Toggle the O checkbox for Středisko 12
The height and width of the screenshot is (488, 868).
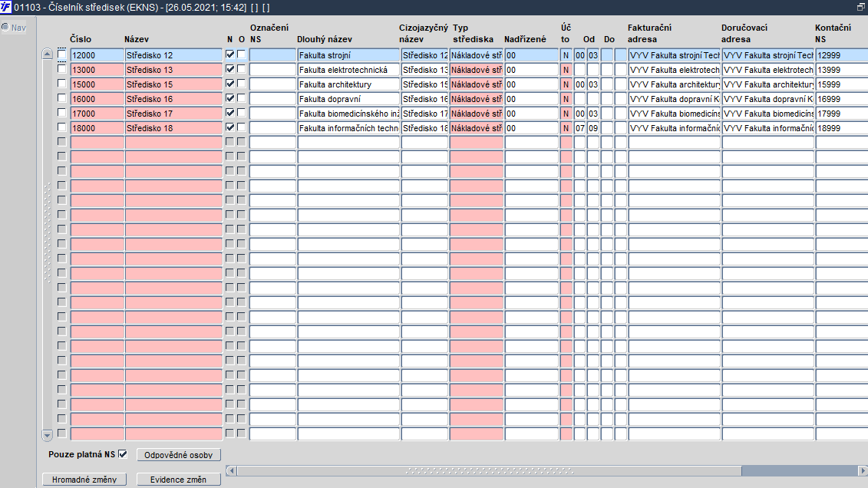pyautogui.click(x=241, y=54)
